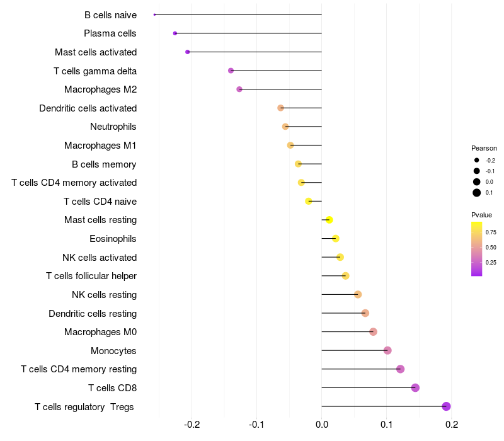The width and height of the screenshot is (504, 441).
Task: Click the Eosinophils axis label
Action: (113, 239)
